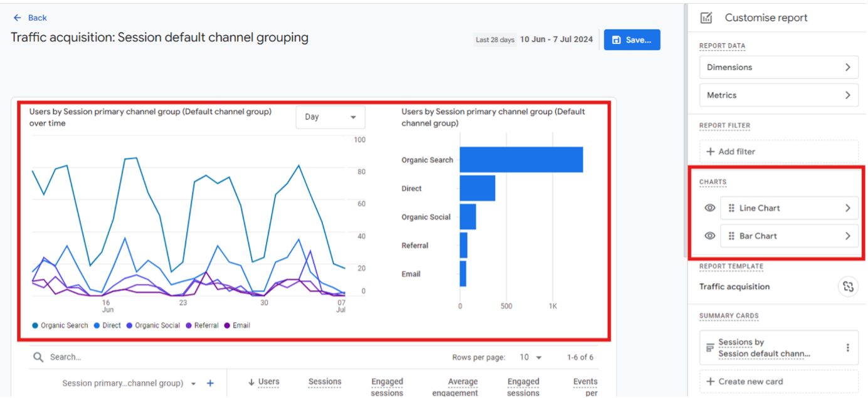Click the Line Chart drag handle
The width and height of the screenshot is (868, 398).
point(731,208)
